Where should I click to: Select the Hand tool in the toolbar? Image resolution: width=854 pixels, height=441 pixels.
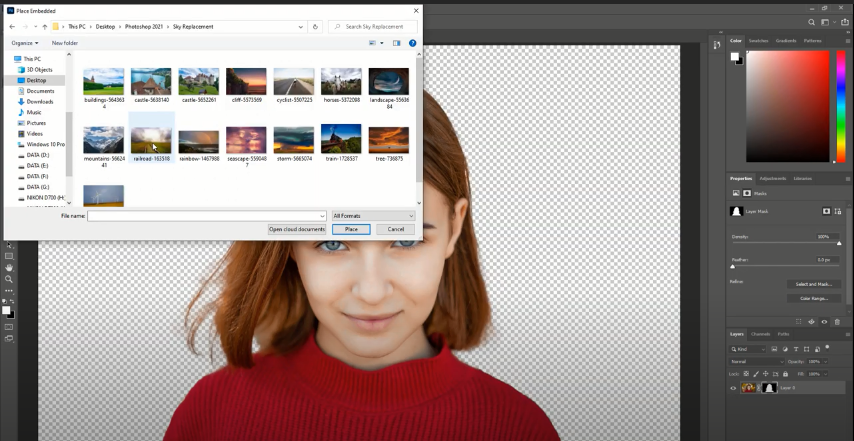pos(9,267)
